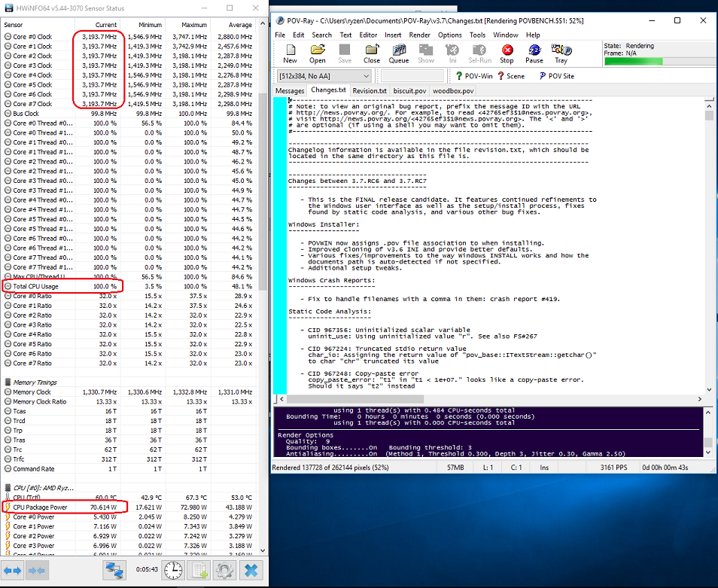Click the Average column header

233,25
